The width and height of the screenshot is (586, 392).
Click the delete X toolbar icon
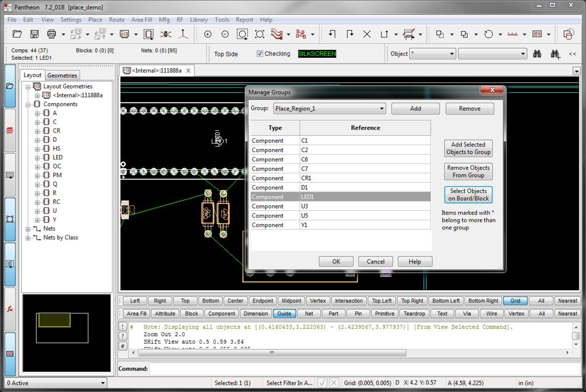pyautogui.click(x=367, y=34)
